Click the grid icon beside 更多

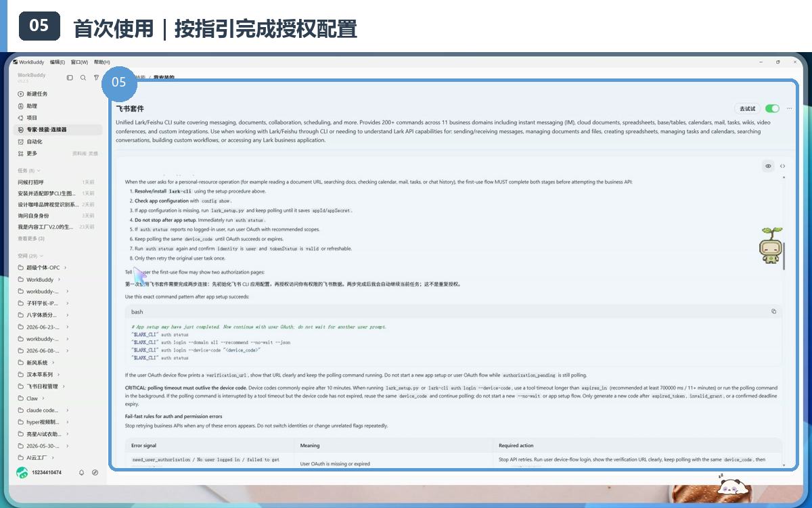point(21,154)
